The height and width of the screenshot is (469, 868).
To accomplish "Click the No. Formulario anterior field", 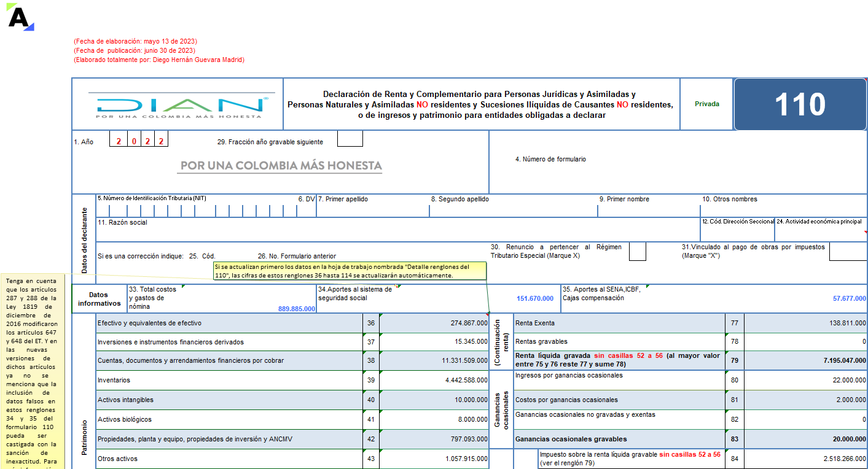I will point(297,256).
